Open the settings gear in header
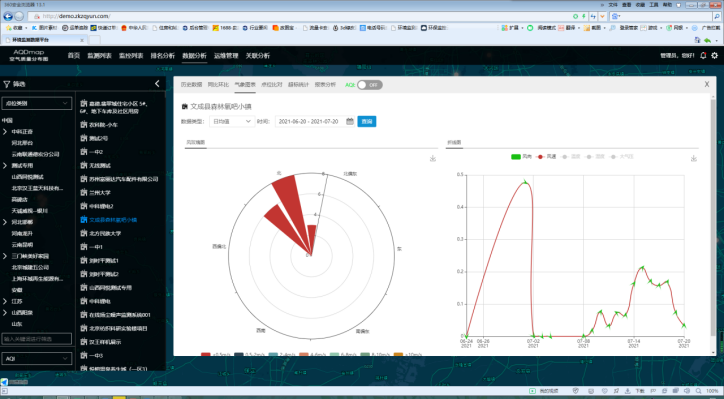The width and height of the screenshot is (724, 399). (715, 55)
